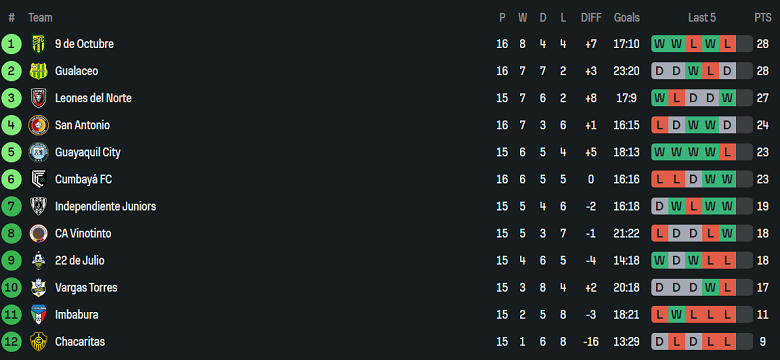Click the Last 5 column header

click(x=702, y=18)
